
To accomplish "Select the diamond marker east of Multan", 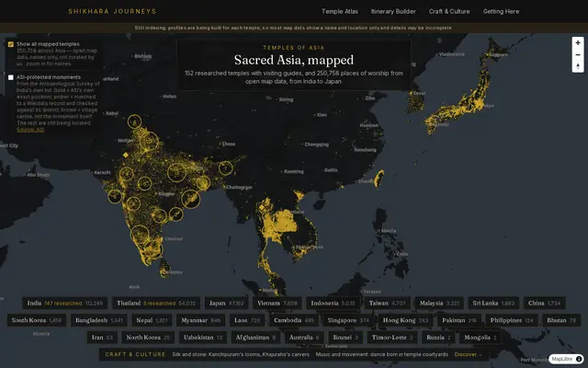I will (x=126, y=155).
